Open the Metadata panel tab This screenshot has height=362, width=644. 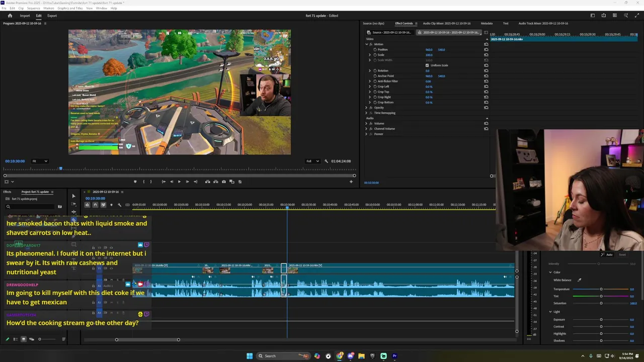(487, 23)
